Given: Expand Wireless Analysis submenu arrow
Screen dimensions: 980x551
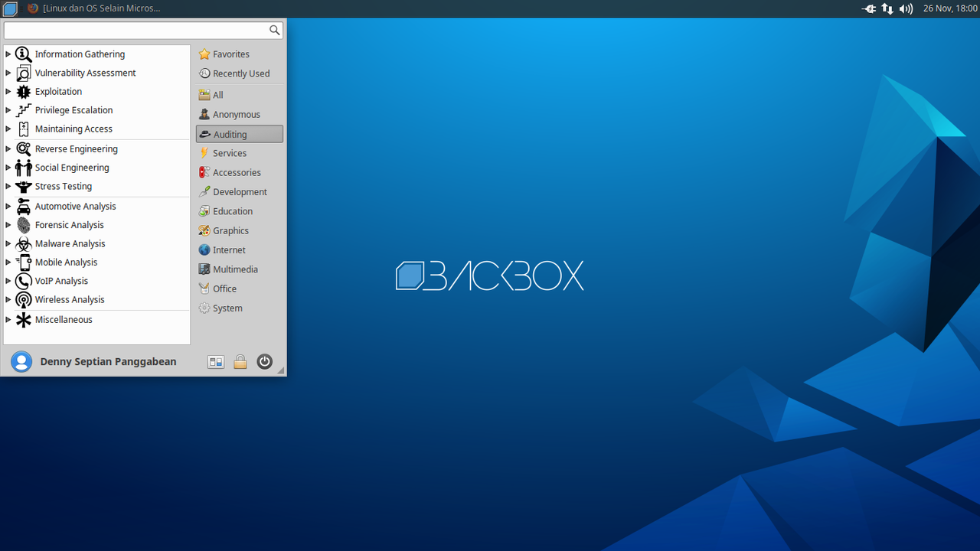Looking at the screenshot, I should (8, 300).
